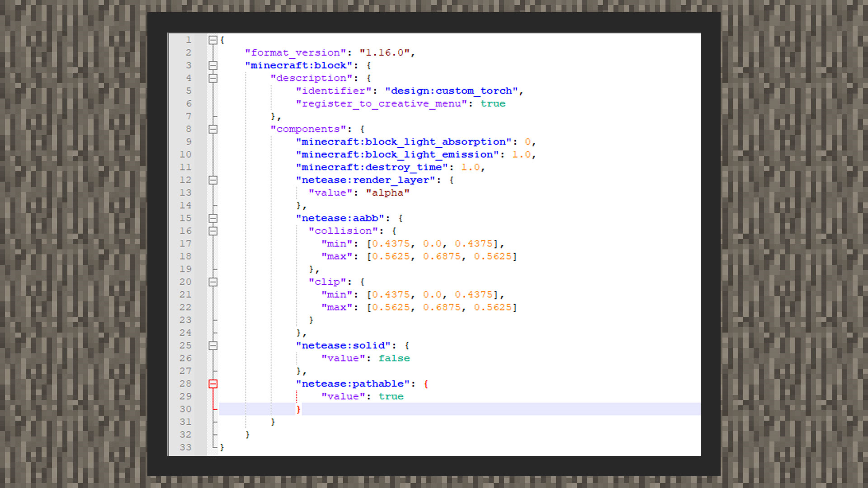The width and height of the screenshot is (868, 488).
Task: Collapse the "netease:aabb" fold marker
Action: (213, 218)
